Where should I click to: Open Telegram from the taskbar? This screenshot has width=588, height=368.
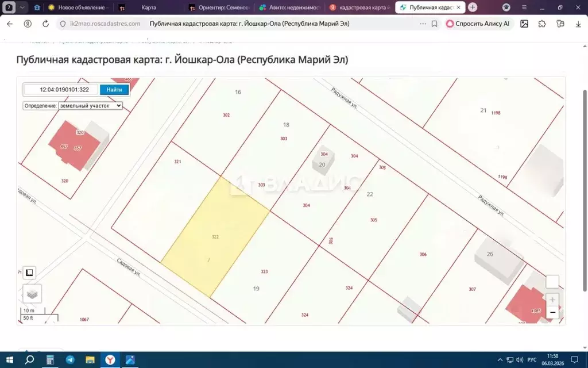(x=70, y=360)
